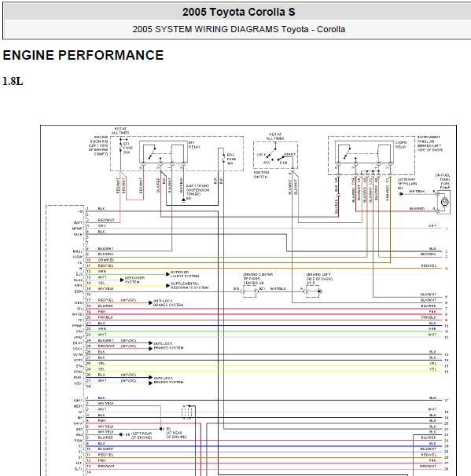Viewport: 471px width, 476px height.
Task: Select the EFI relay box
Action: tap(164, 152)
